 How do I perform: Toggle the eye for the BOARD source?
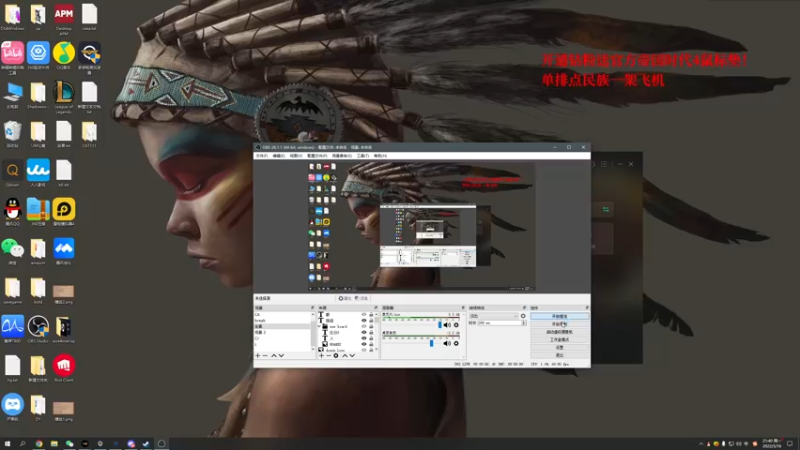[x=364, y=344]
